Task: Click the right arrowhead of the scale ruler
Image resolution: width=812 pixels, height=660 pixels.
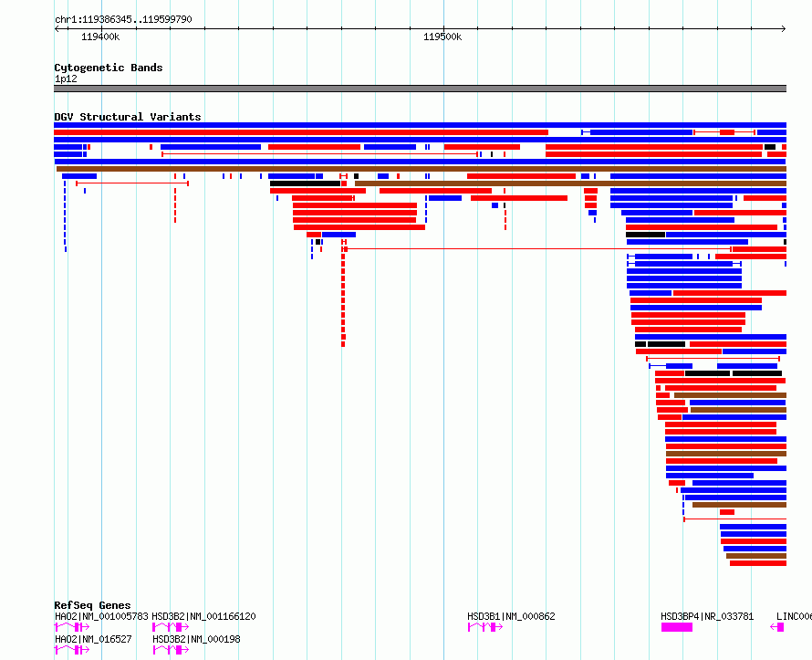Action: tap(784, 28)
